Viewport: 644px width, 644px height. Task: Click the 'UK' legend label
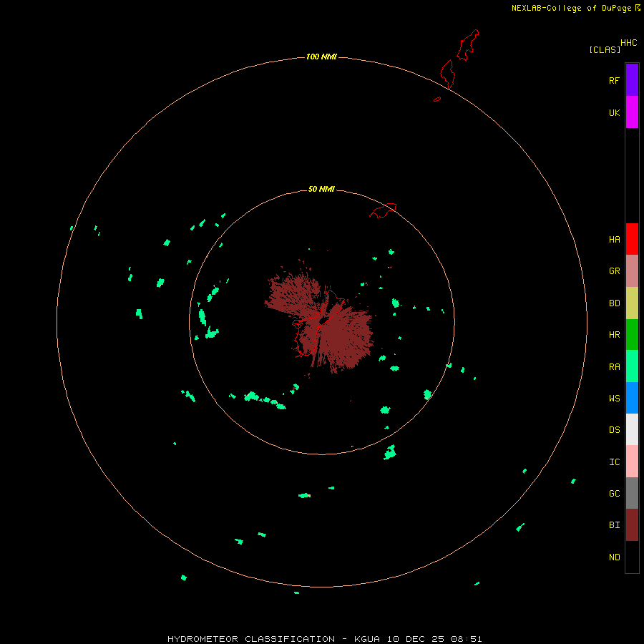[614, 112]
